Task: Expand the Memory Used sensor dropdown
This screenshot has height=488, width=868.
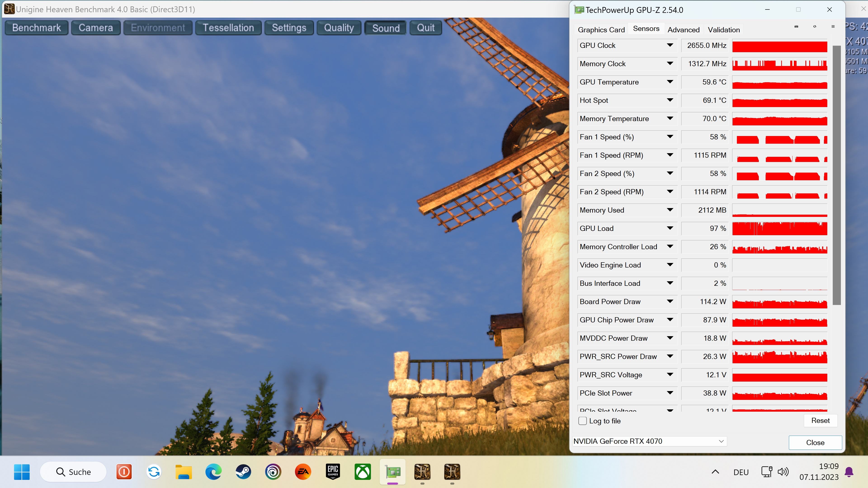Action: [670, 210]
